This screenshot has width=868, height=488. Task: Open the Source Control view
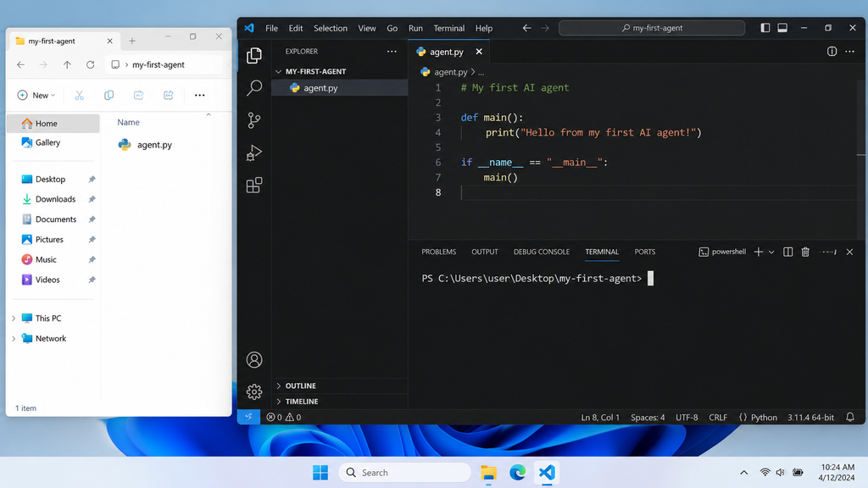point(254,120)
